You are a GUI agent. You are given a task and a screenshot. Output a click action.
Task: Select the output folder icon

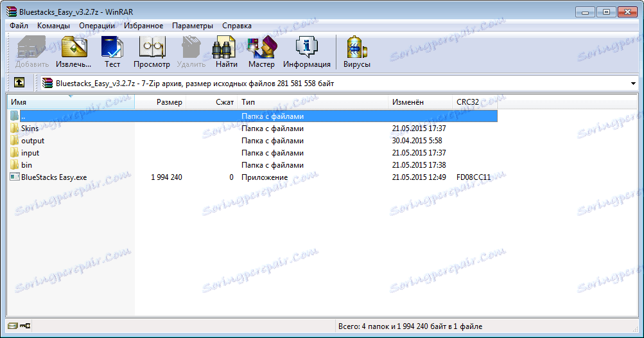coord(14,141)
